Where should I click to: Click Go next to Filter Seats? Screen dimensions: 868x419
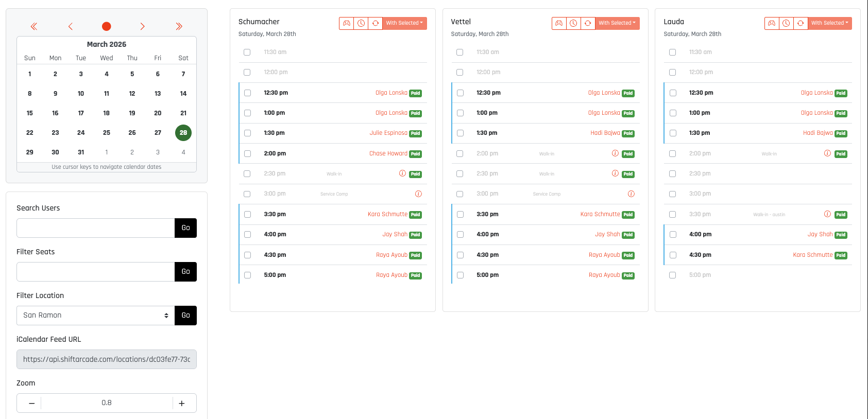point(186,272)
